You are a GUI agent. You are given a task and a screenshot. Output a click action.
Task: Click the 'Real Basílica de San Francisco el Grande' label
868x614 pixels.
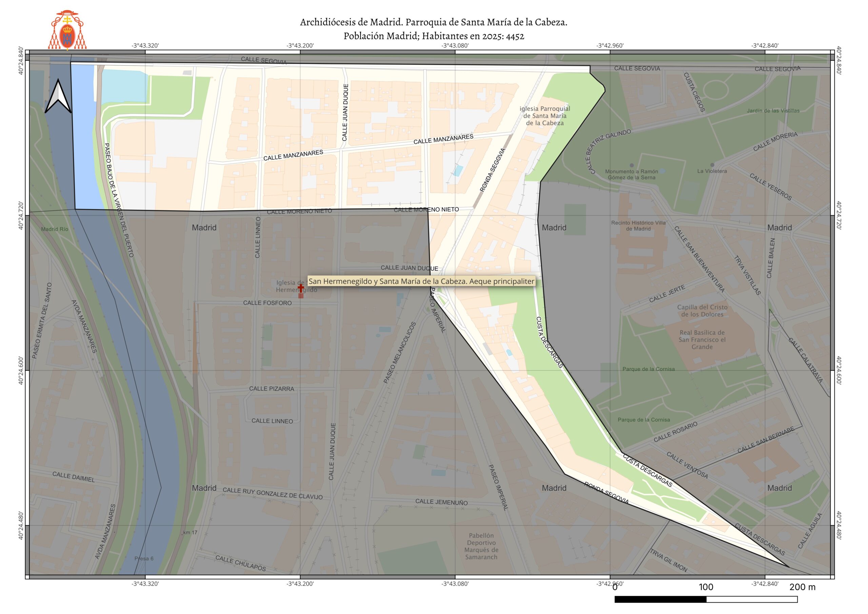click(702, 339)
